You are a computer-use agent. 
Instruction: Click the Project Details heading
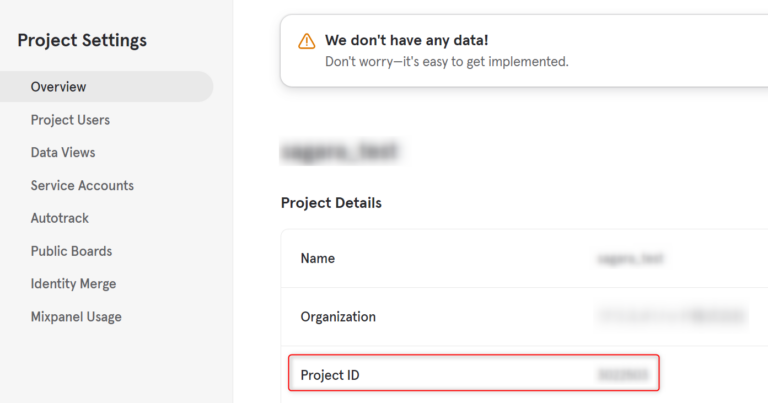click(331, 203)
